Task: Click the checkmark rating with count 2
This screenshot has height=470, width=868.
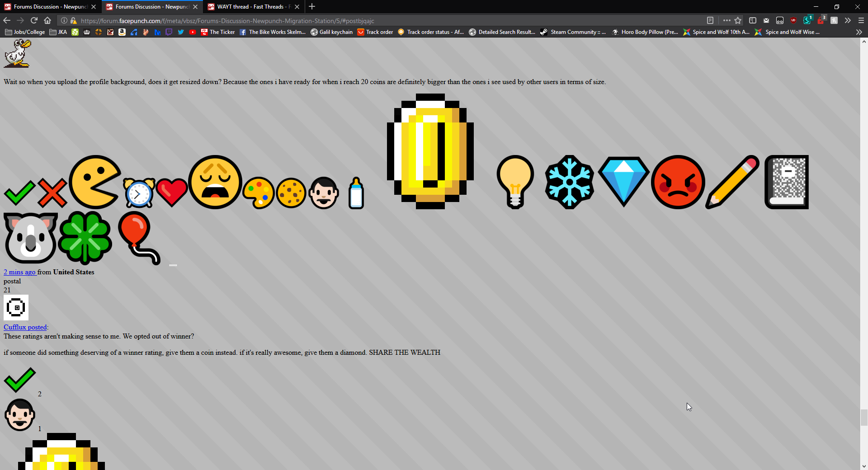Action: coord(19,380)
